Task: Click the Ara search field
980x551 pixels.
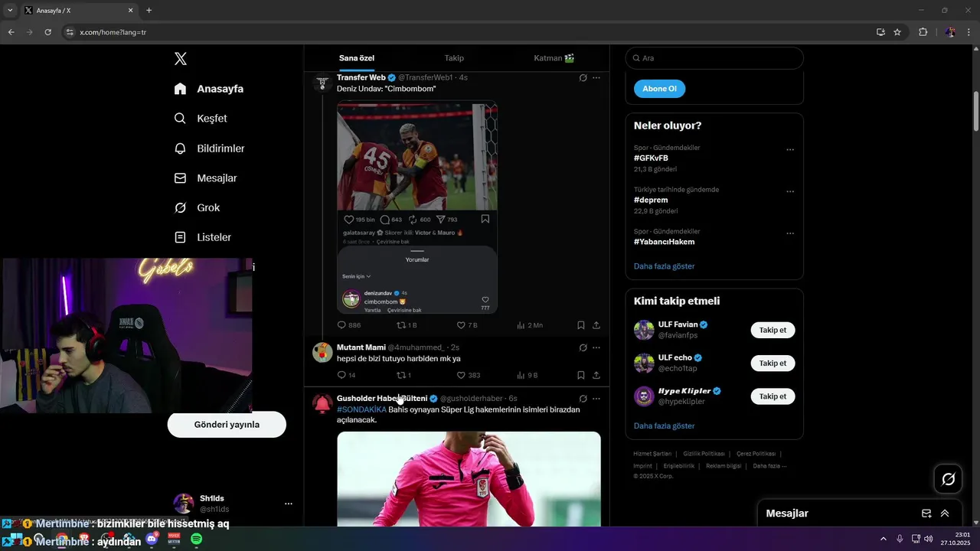Action: pyautogui.click(x=714, y=58)
